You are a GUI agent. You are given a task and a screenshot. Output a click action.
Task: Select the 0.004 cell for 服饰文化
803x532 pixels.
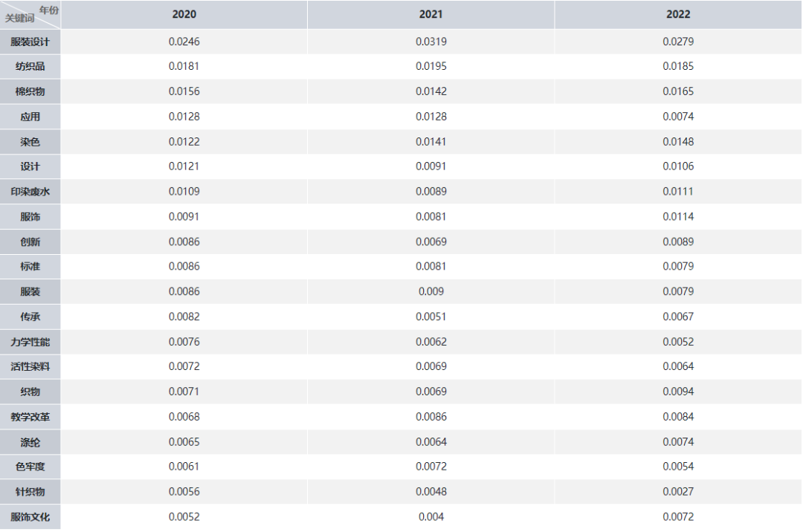pos(430,517)
